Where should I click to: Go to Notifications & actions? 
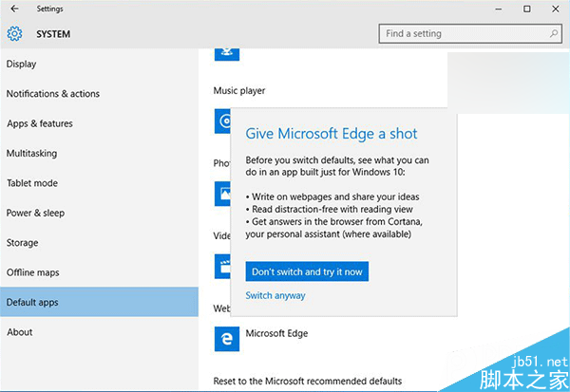coord(52,94)
